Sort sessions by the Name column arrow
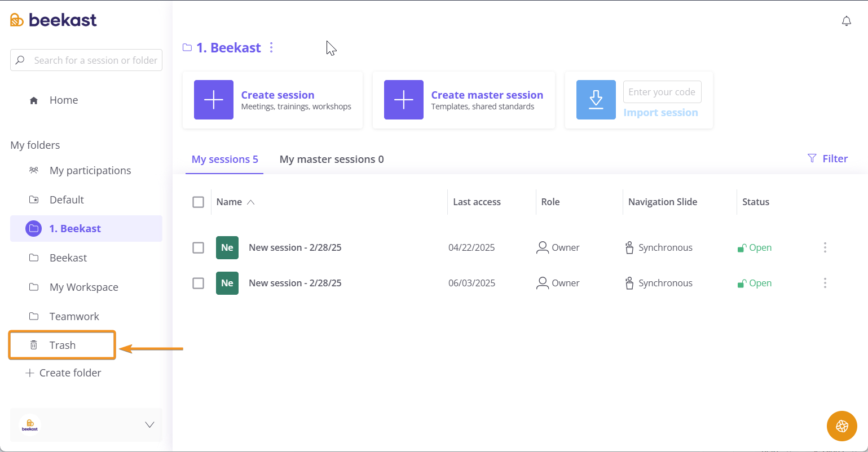The height and width of the screenshot is (452, 868). click(x=251, y=202)
